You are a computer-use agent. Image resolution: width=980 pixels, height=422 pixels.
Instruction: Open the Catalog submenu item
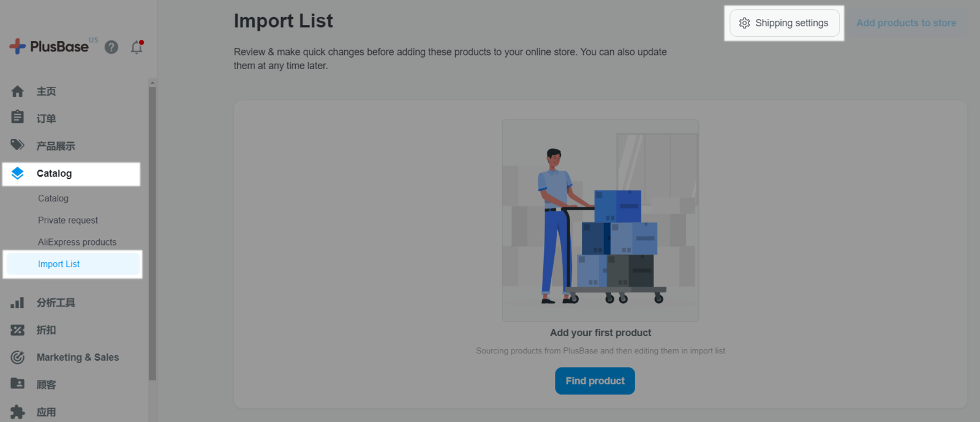[x=53, y=198]
